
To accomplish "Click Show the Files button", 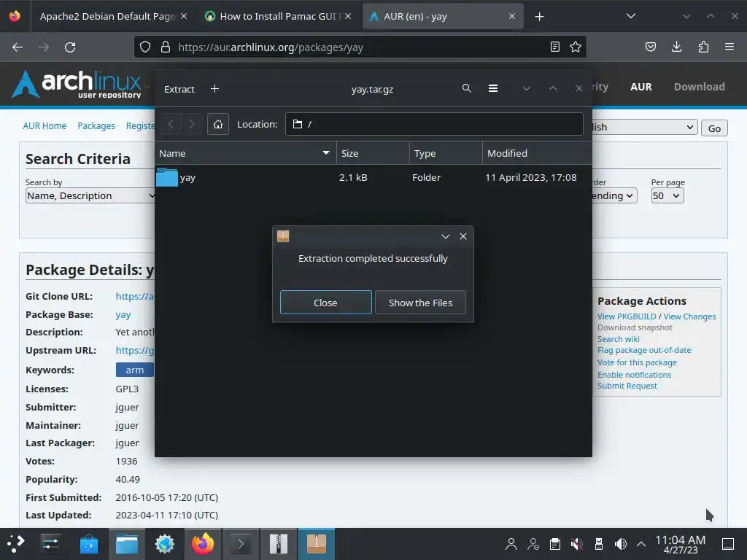I will click(x=420, y=303).
